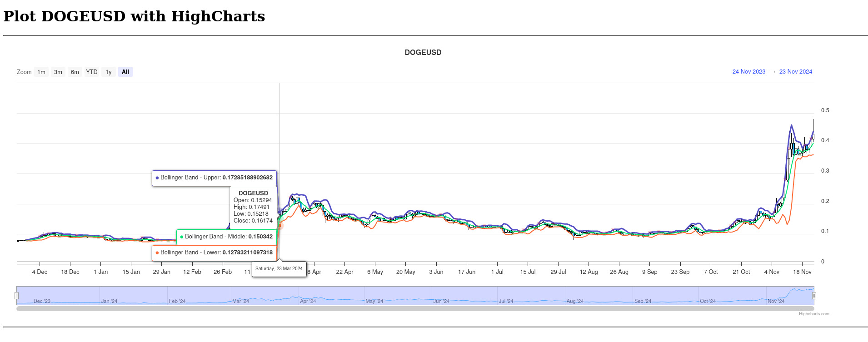Click Jan '24 in the navigator
Image resolution: width=868 pixels, height=342 pixels.
point(109,301)
